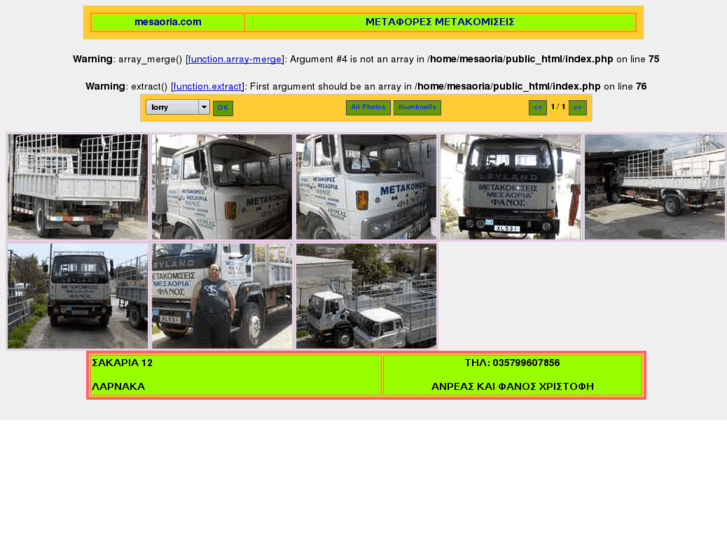
Task: Open thumbnail of truck cage bed rear view
Action: (x=78, y=186)
